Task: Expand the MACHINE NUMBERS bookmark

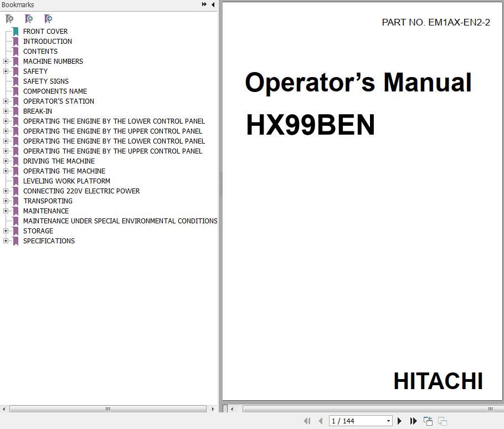Action: tap(6, 62)
